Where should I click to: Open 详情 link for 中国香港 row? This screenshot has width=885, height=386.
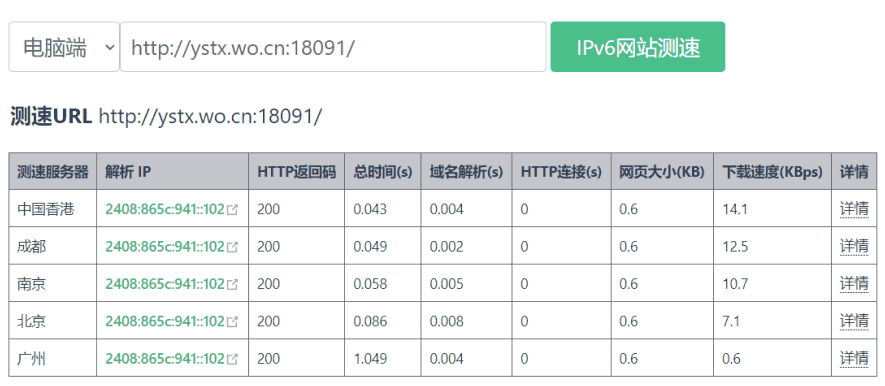pos(854,209)
